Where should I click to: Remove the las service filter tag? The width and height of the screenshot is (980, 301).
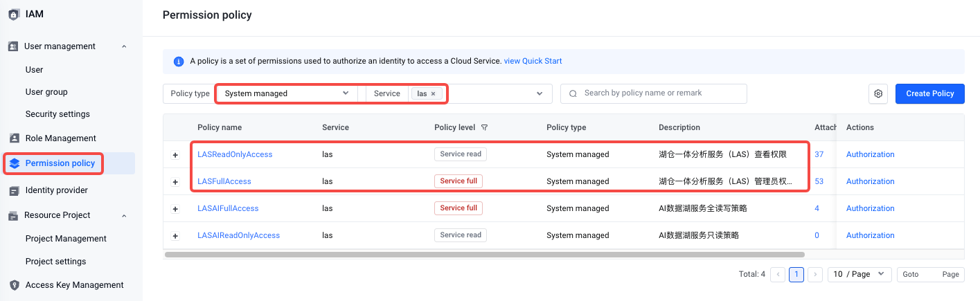434,93
